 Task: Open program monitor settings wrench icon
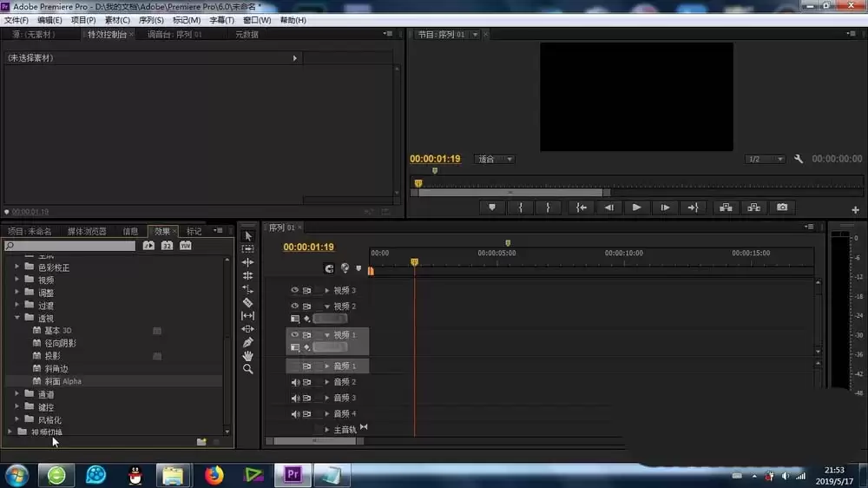point(799,160)
